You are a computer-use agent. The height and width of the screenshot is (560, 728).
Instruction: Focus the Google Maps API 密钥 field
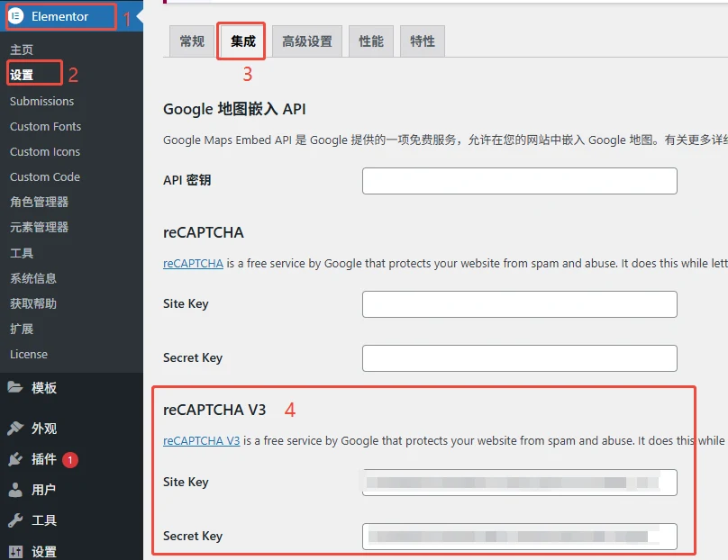(x=520, y=181)
